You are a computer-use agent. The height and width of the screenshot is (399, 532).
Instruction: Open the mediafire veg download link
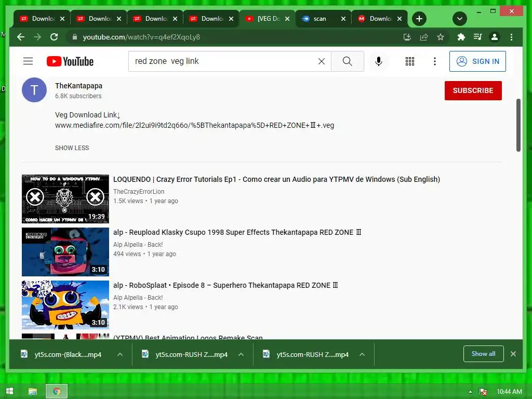(x=194, y=125)
